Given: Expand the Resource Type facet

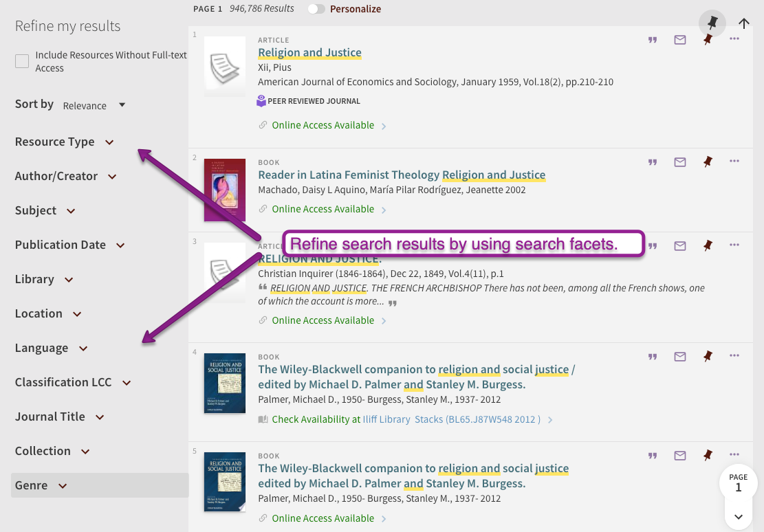Looking at the screenshot, I should pos(64,142).
